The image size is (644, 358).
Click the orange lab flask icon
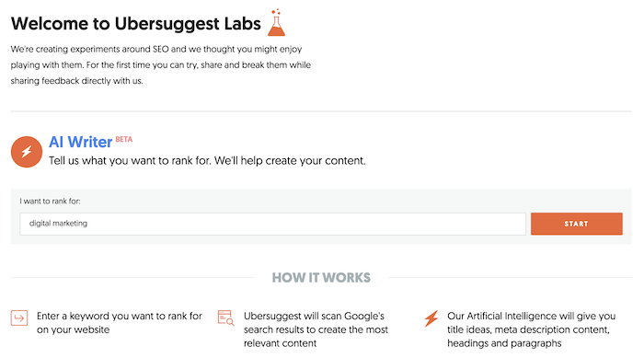point(276,22)
